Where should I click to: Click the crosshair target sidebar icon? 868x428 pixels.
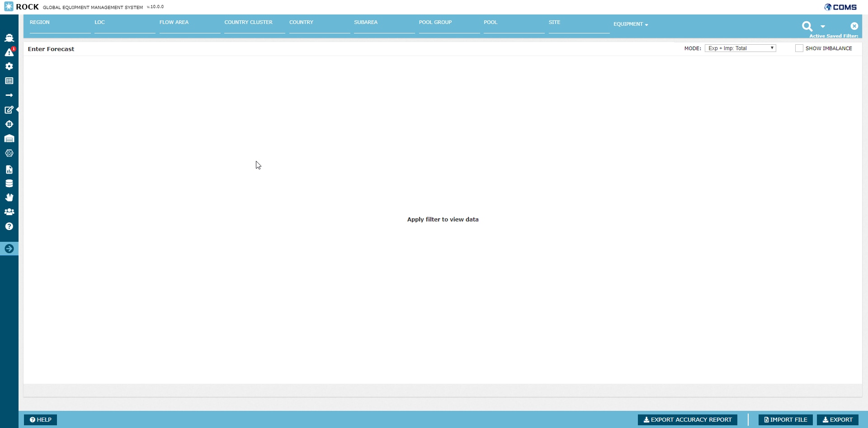(9, 124)
